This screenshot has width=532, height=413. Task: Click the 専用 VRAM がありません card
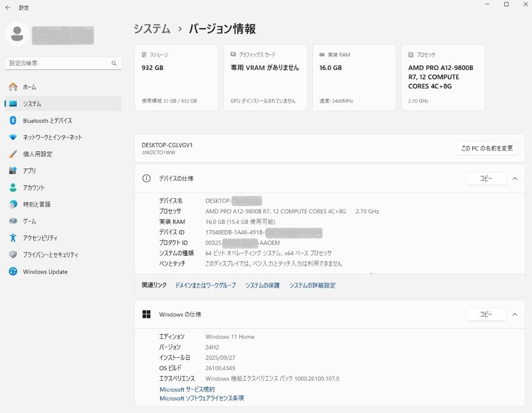pyautogui.click(x=266, y=77)
